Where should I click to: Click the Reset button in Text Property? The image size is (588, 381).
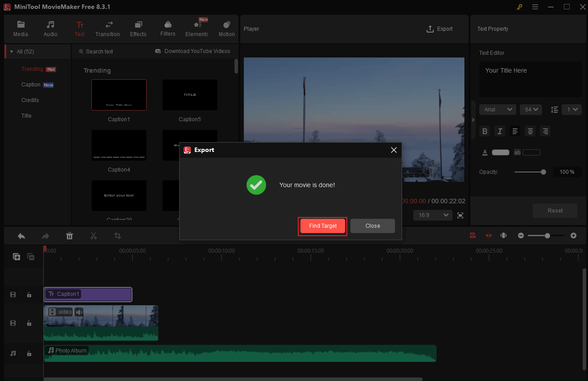(x=555, y=210)
